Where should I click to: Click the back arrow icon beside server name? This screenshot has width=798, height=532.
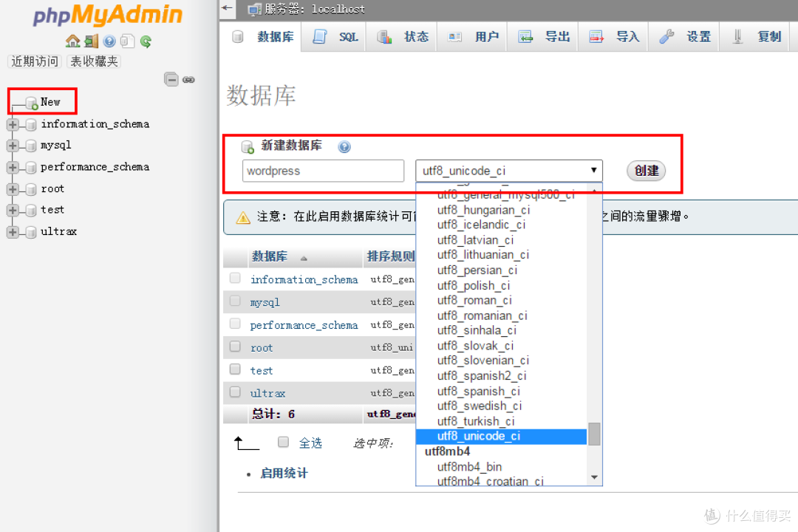coord(227,7)
